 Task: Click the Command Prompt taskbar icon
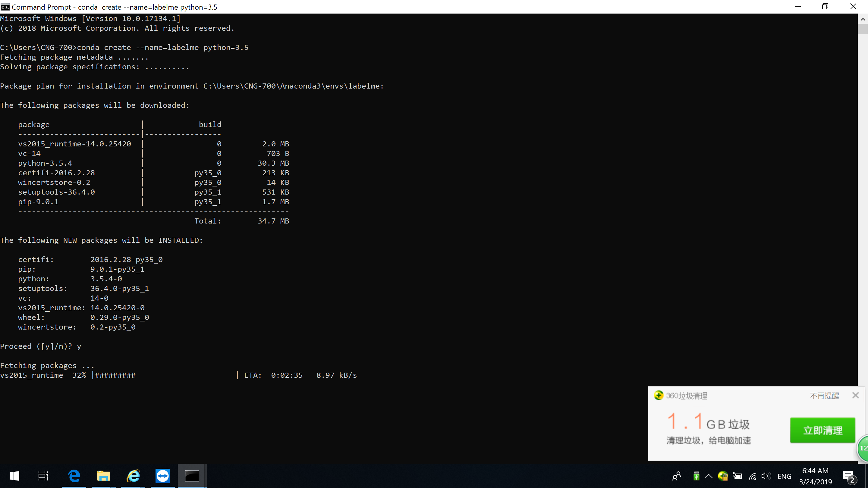(192, 476)
